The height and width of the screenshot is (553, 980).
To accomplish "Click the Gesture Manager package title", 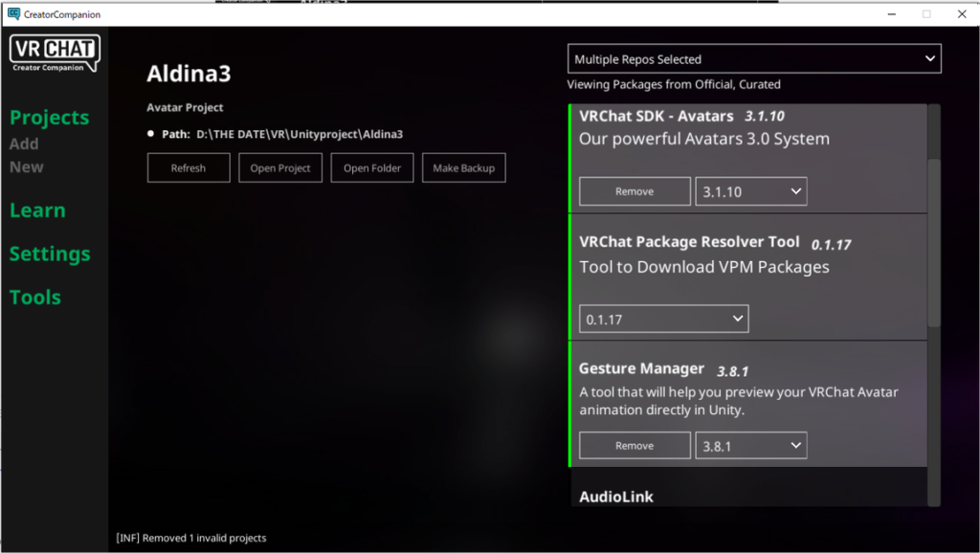I will (x=641, y=369).
